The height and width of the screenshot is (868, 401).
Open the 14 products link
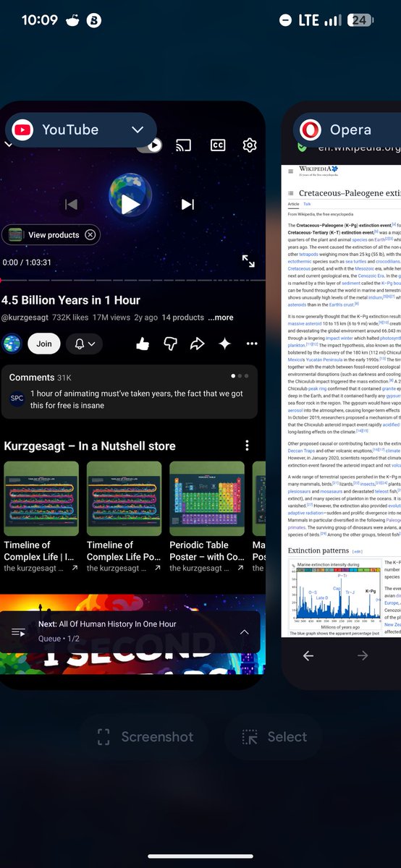click(182, 318)
